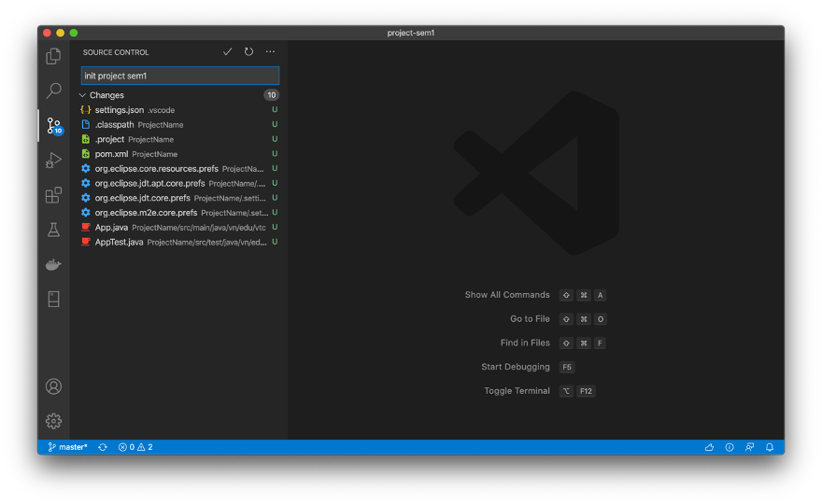Viewport: 822px width, 504px height.
Task: Click the Changes count badge 10
Action: [271, 95]
